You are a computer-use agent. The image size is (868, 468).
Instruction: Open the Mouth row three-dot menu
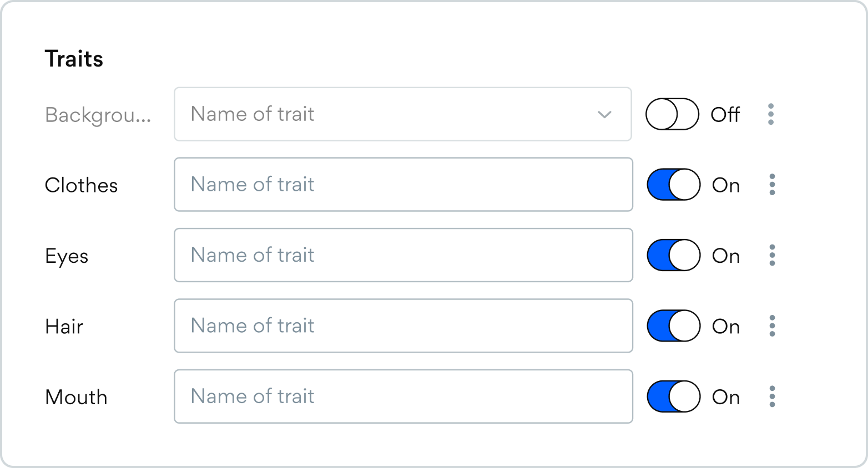click(772, 396)
